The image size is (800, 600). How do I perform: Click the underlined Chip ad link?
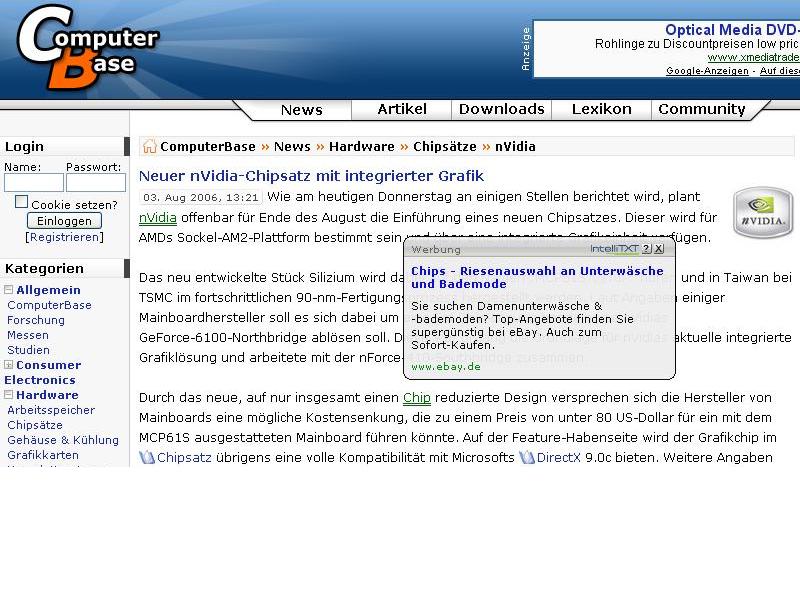(417, 398)
